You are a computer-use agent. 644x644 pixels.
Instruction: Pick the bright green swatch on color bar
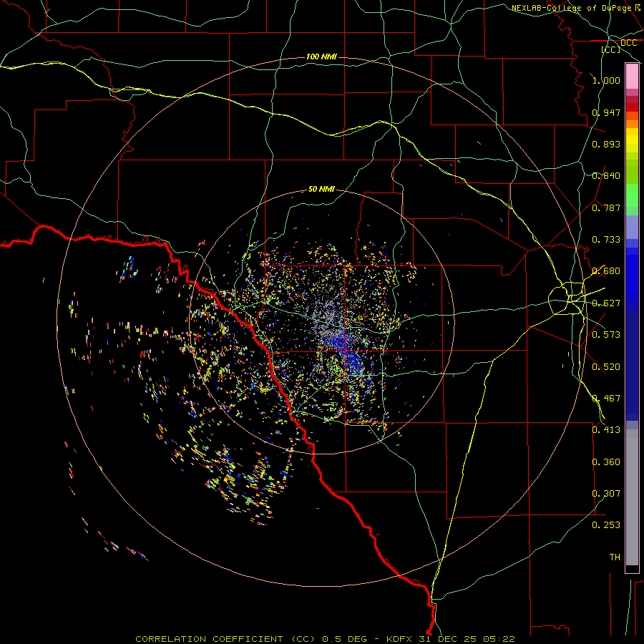coord(632,195)
